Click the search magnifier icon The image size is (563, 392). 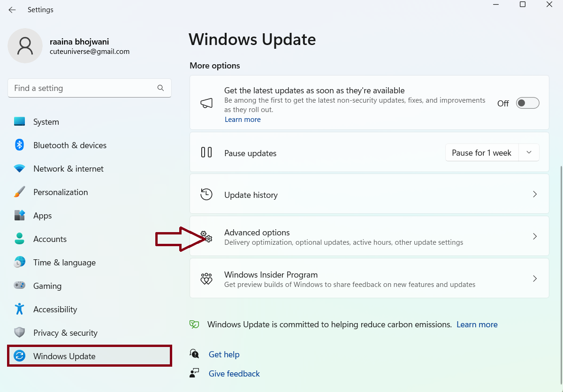coord(161,88)
